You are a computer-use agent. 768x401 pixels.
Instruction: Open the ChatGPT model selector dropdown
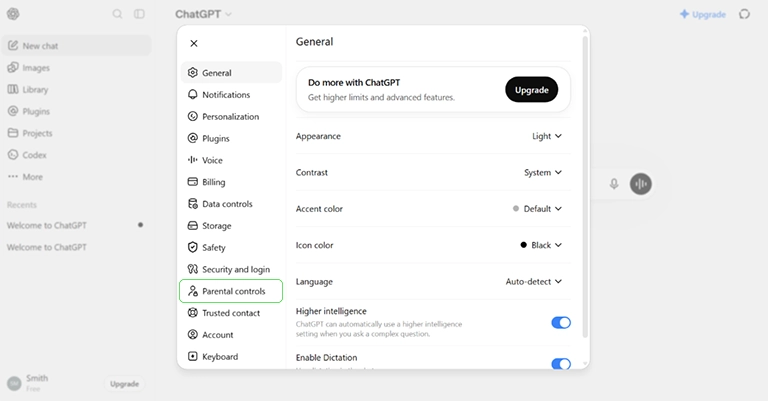(x=203, y=14)
